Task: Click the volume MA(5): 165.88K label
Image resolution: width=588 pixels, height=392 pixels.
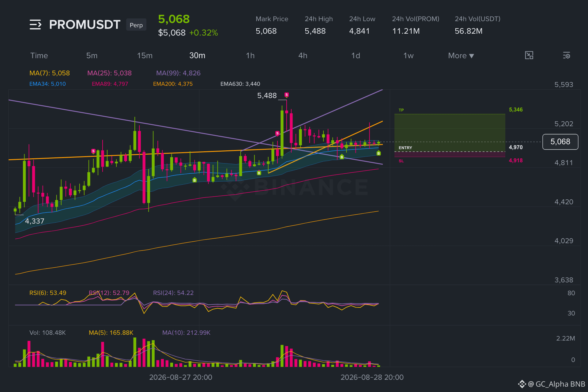Action: point(111,333)
